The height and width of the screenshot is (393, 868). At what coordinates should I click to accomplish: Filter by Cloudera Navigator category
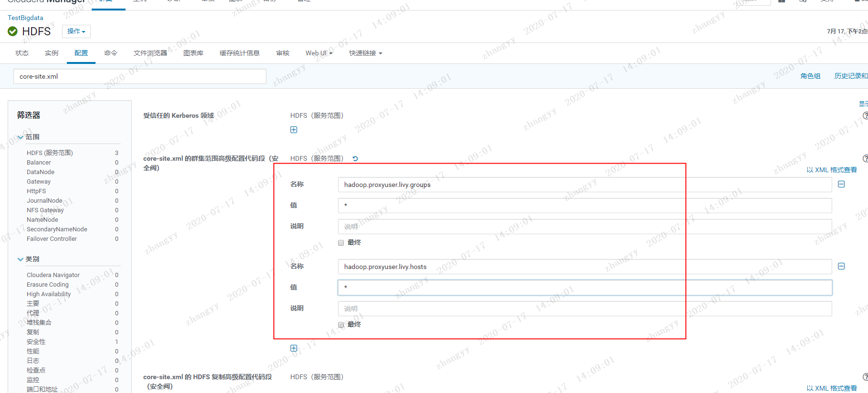pyautogui.click(x=53, y=275)
